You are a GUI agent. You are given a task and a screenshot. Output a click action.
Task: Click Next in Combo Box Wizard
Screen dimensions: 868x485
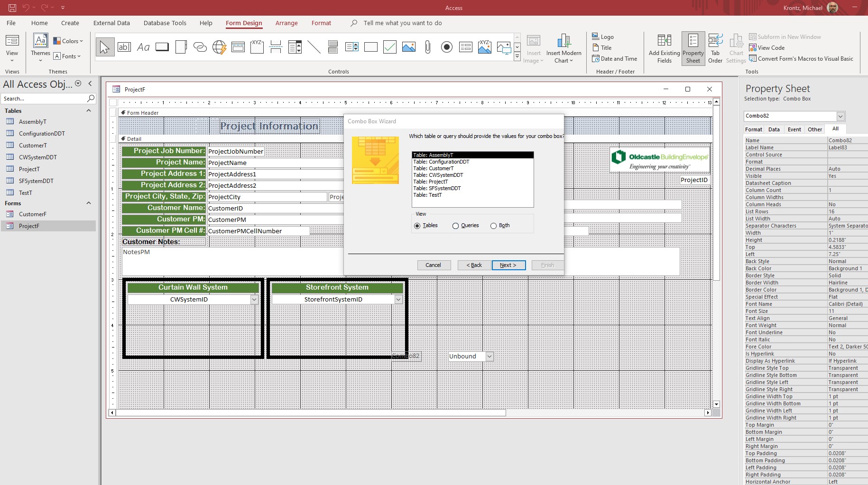(x=508, y=265)
